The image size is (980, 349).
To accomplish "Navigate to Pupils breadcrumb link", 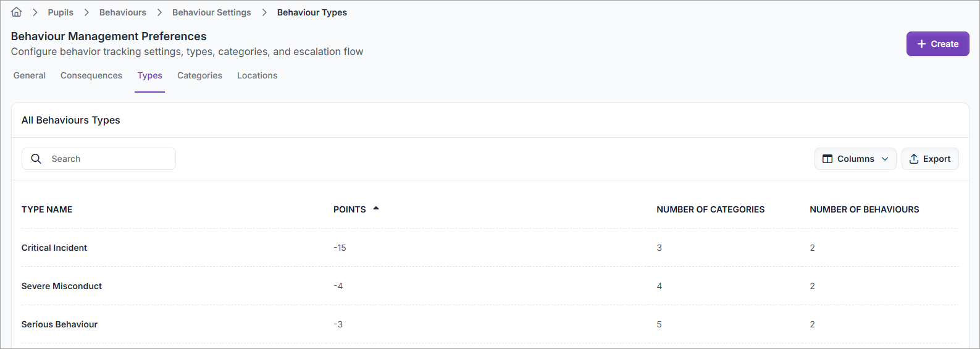I will tap(61, 12).
